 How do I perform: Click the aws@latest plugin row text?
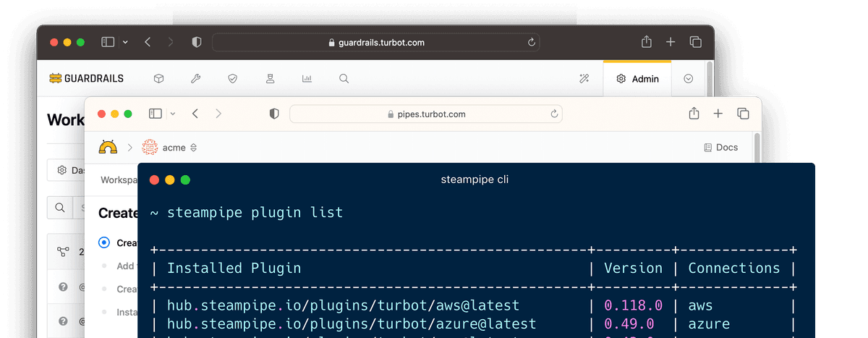(343, 306)
